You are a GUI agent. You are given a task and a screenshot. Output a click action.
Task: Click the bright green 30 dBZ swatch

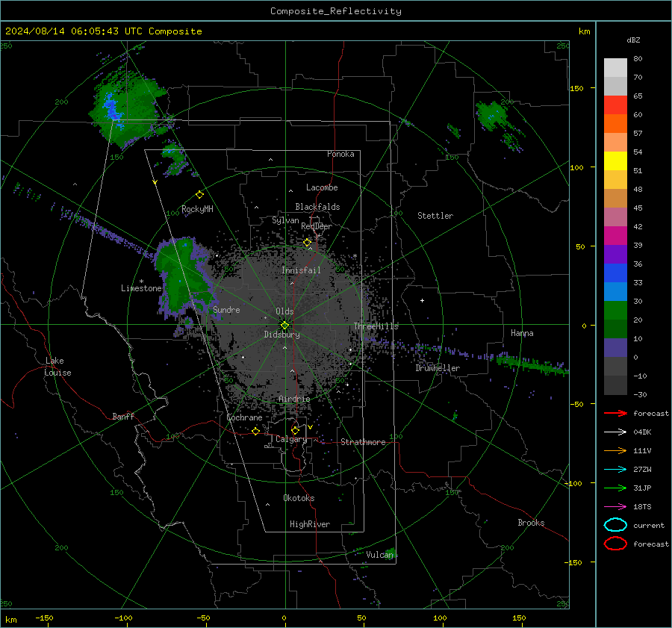[x=615, y=310]
